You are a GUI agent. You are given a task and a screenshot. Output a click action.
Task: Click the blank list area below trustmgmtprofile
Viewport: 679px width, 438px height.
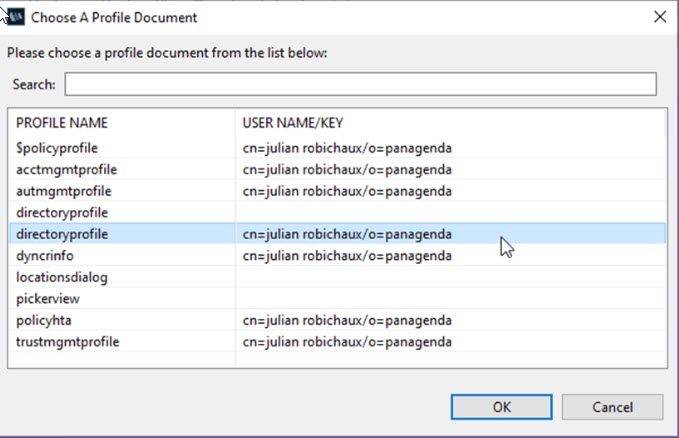337,360
